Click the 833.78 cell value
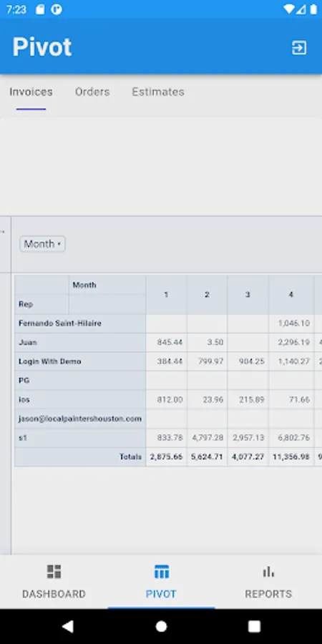 [170, 438]
